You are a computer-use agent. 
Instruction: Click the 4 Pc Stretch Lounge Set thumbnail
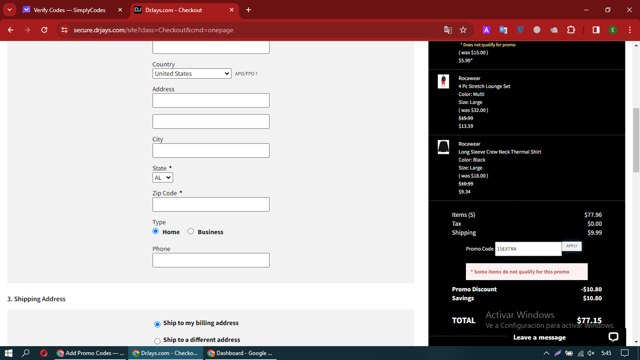point(443,81)
